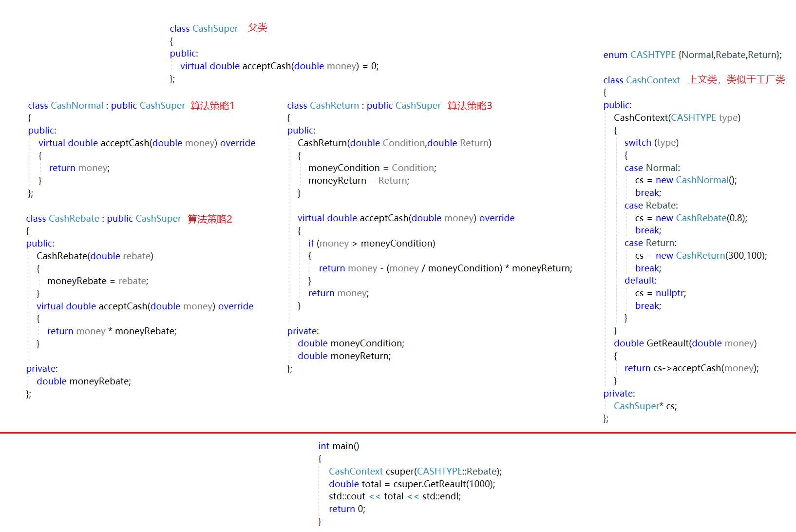The height and width of the screenshot is (532, 796).
Task: Click the 'class CashSuper' declaration line
Action: (x=204, y=28)
